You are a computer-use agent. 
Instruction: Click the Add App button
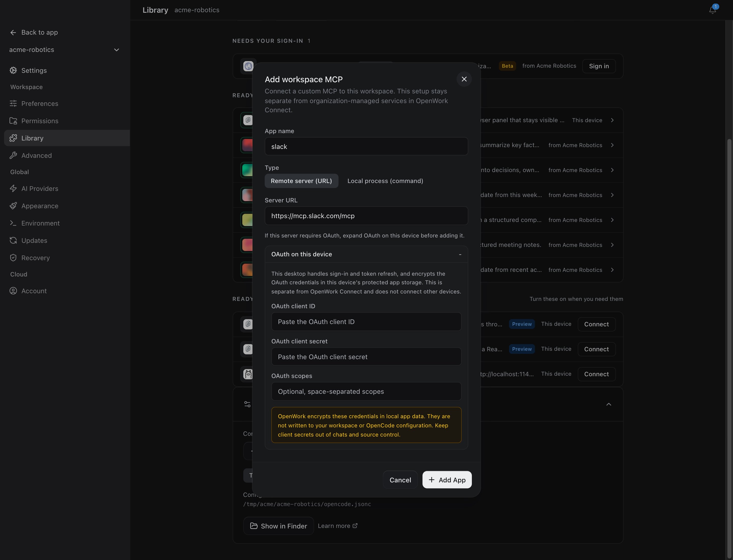447,480
